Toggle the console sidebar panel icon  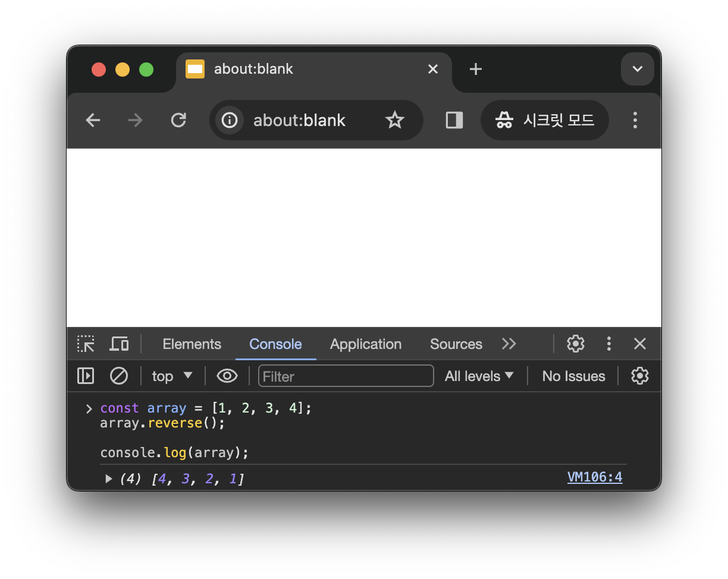click(86, 376)
